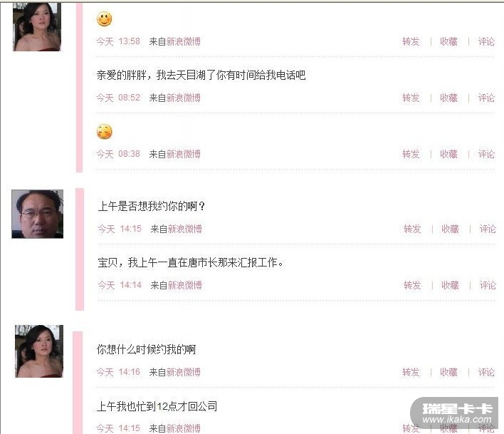Click 转发 on the 13:58 post
The height and width of the screenshot is (434, 504).
[411, 41]
